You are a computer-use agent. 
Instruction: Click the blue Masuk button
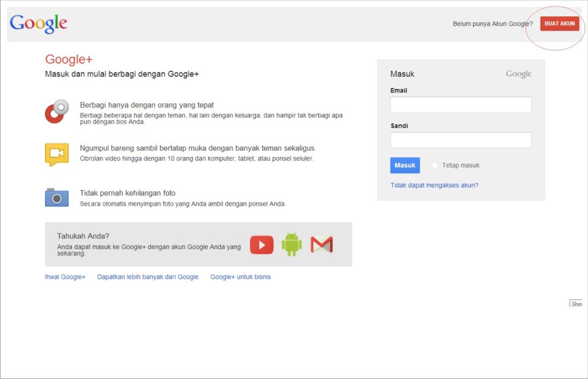tap(405, 165)
